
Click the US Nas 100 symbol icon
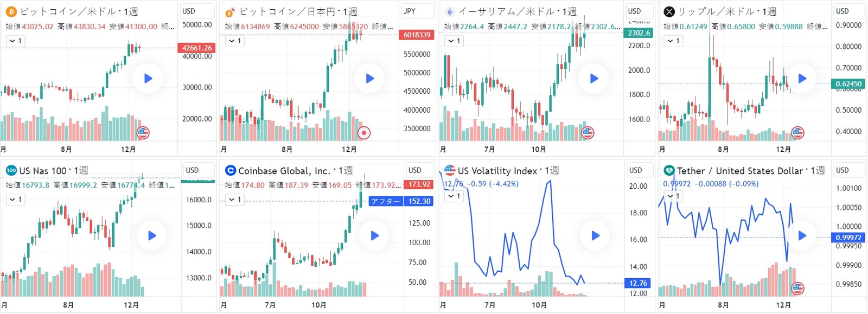coord(11,170)
